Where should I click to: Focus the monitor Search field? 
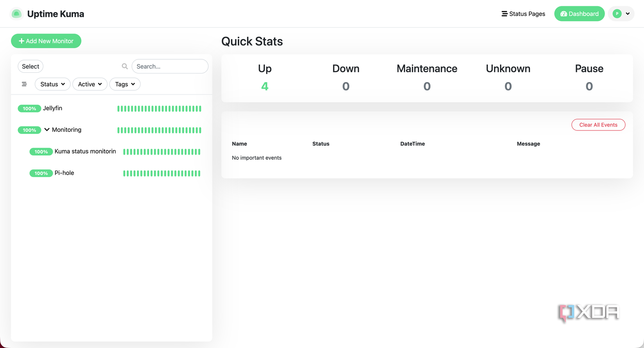click(170, 66)
